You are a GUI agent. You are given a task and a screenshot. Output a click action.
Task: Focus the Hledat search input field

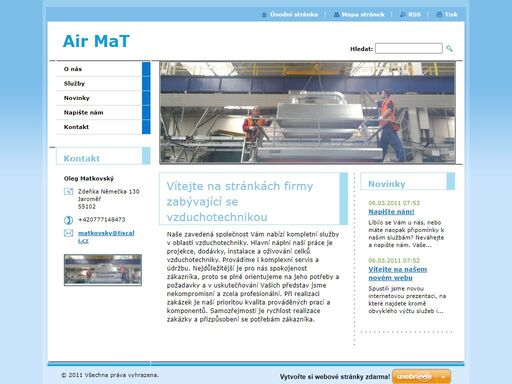click(x=409, y=48)
